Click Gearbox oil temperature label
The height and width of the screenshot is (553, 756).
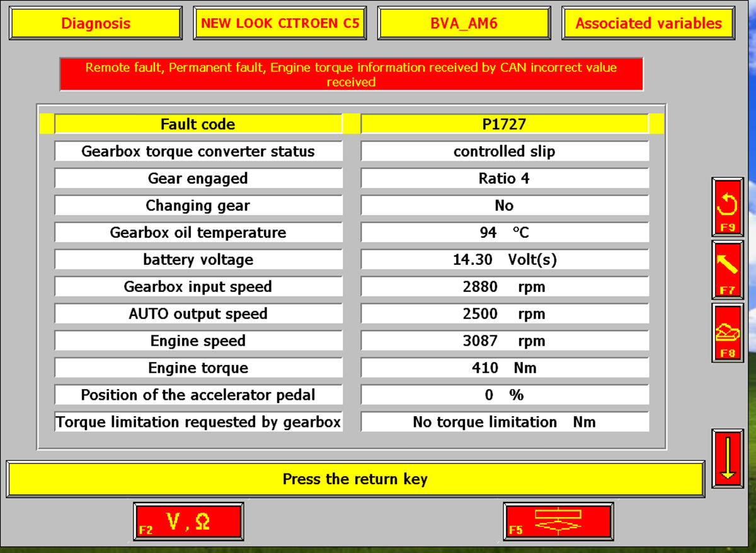click(198, 233)
